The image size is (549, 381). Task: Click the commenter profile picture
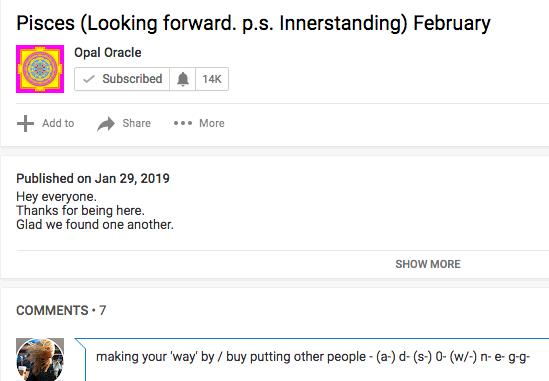click(x=40, y=360)
